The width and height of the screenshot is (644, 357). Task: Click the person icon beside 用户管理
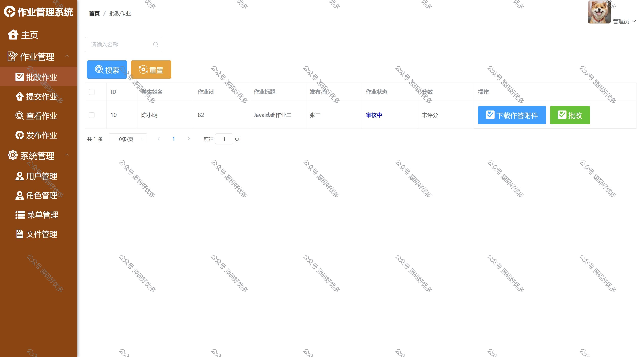pos(20,176)
